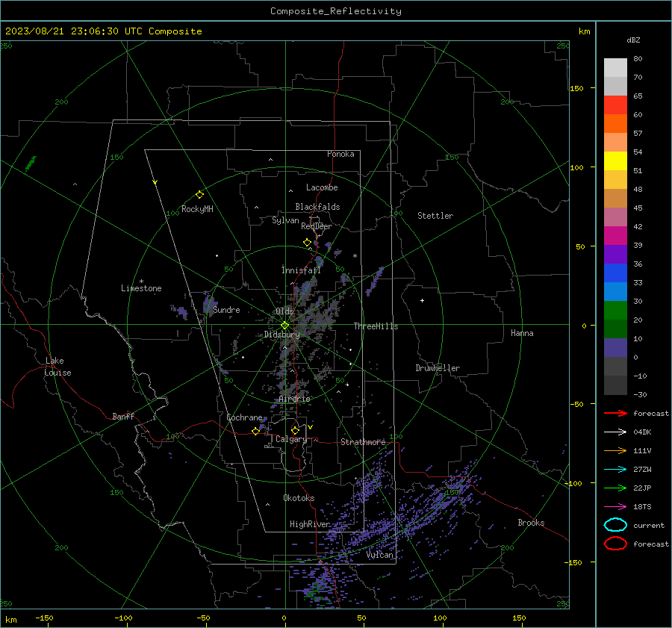Click the magenta 18TS arrow icon
Viewport: 672px width, 628px height.
[615, 506]
